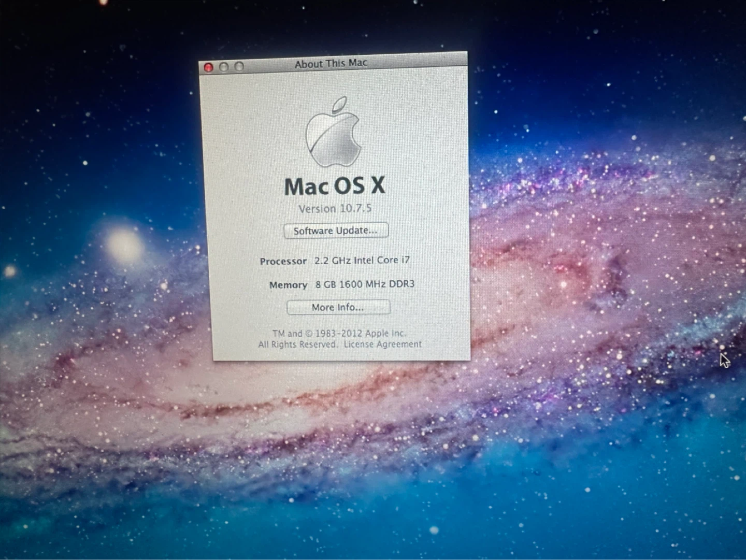Screen dimensions: 746x560
Task: Click the Software Update... button
Action: [x=336, y=231]
